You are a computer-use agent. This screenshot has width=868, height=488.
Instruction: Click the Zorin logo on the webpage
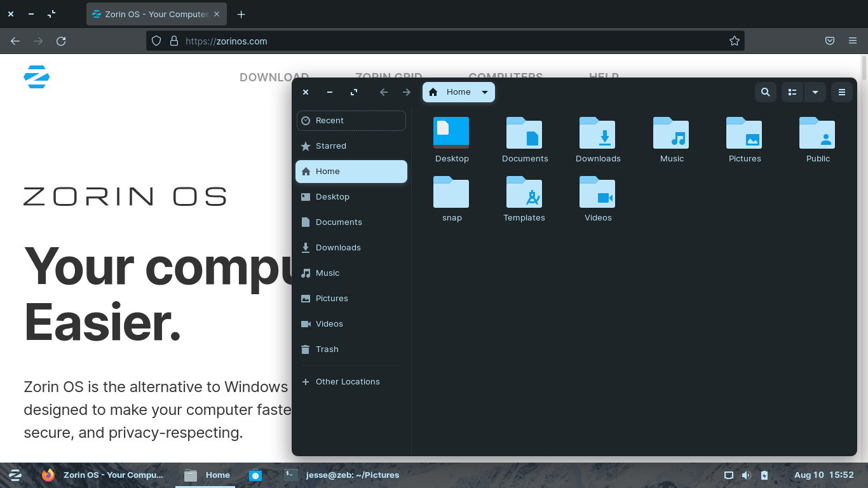[37, 77]
